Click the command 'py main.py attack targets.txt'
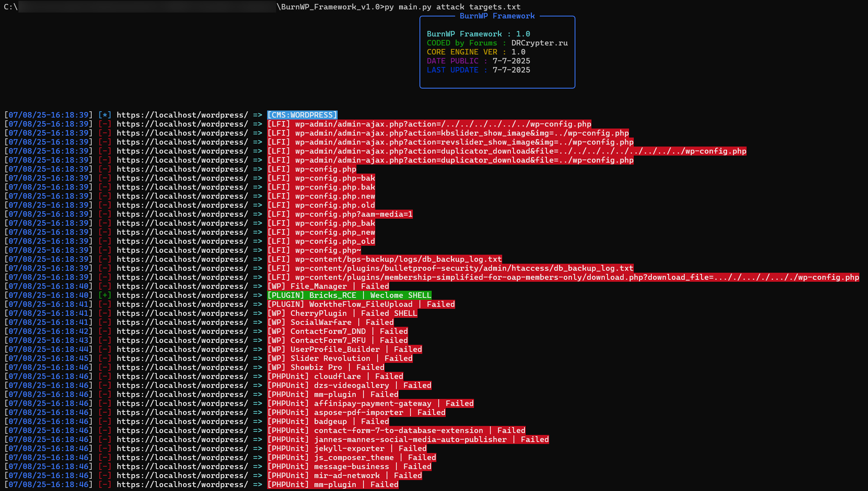Screen dimensions: 868x491 point(452,7)
